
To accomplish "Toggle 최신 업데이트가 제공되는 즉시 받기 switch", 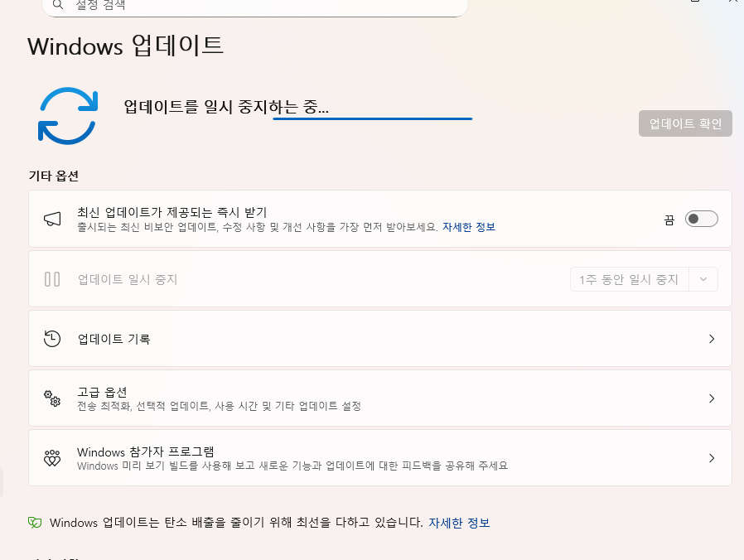I will pos(701,219).
